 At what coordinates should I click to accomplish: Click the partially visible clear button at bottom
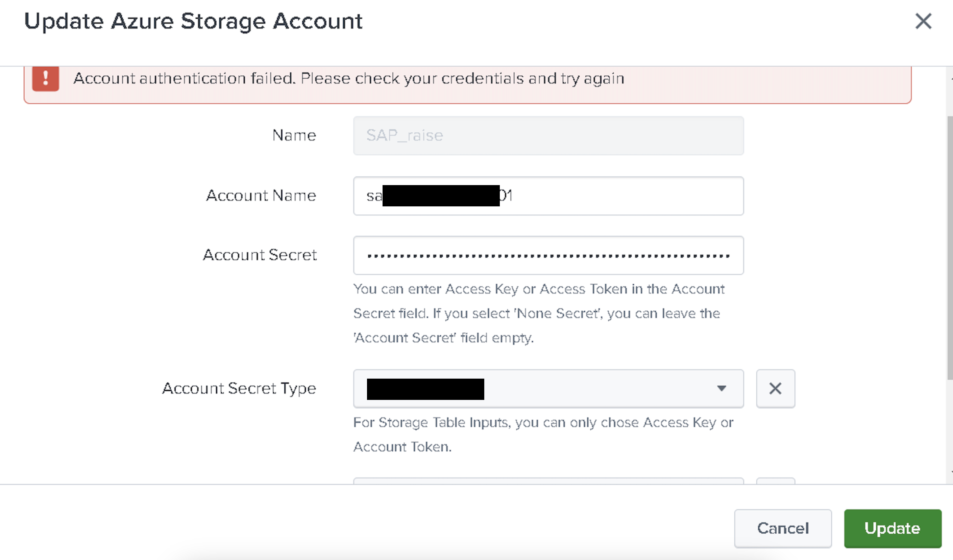tap(775, 481)
